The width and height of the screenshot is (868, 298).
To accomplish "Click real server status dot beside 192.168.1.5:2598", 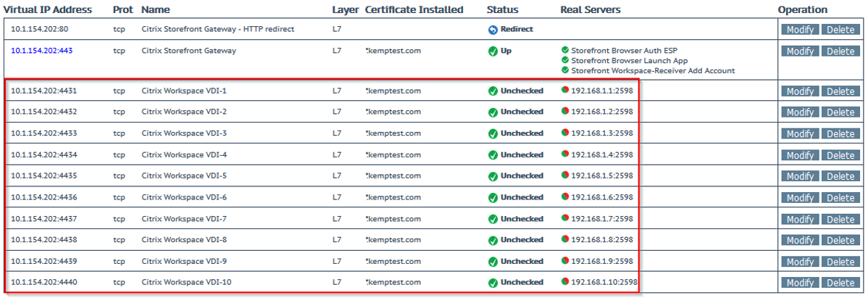I will [565, 175].
